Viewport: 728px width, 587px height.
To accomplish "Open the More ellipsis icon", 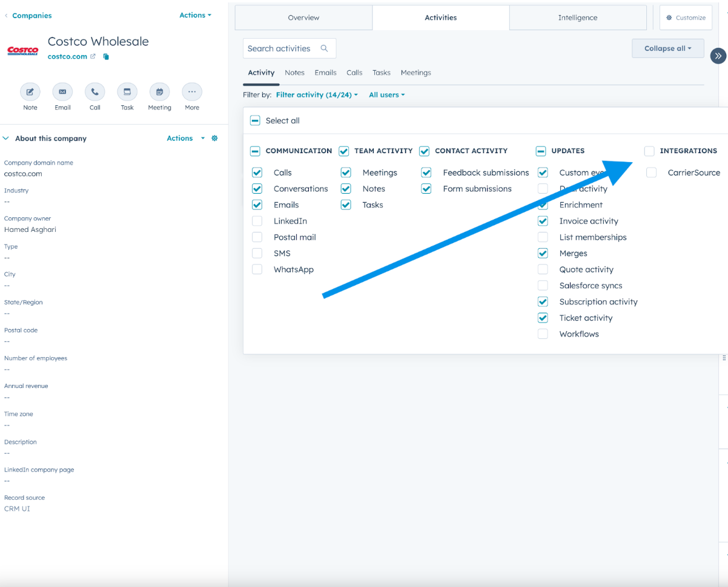I will pos(192,92).
